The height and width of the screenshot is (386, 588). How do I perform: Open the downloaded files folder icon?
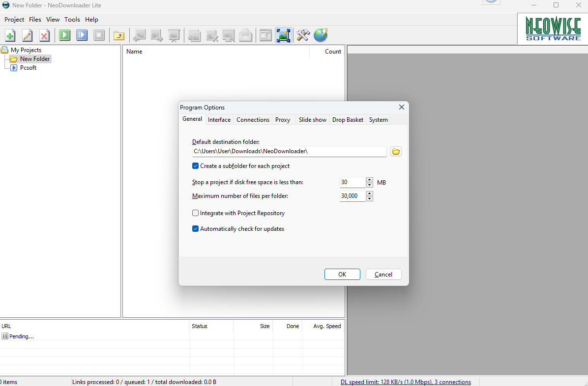click(118, 35)
